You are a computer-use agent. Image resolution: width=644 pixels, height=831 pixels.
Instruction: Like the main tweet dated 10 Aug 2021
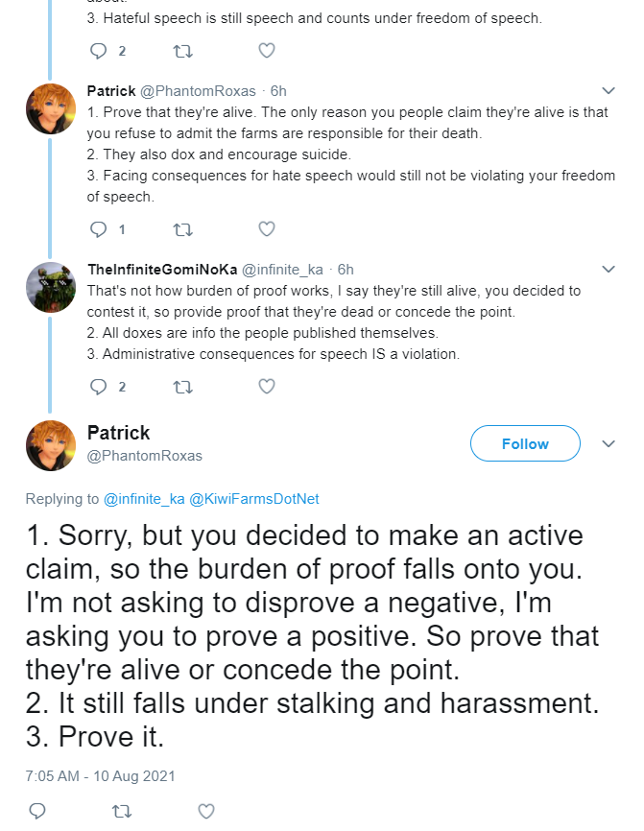click(206, 811)
